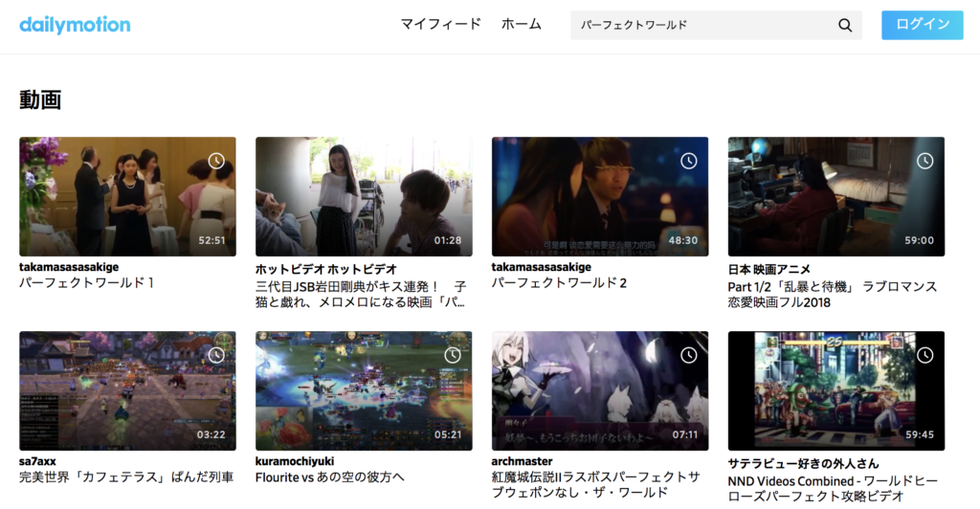980x509 pixels.
Task: Click title 完美世界「カフェテラス」ぱんだ列車
Action: point(126,477)
